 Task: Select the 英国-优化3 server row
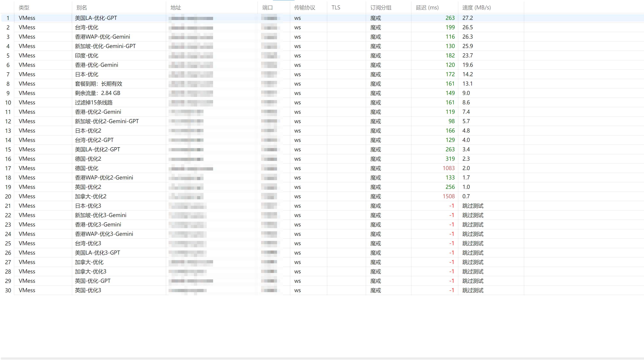click(x=322, y=290)
